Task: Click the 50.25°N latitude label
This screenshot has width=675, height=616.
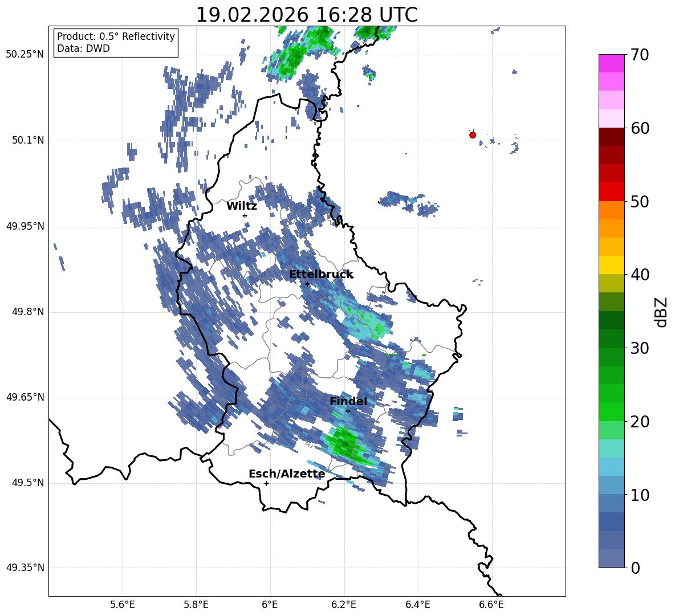Action: pos(25,55)
